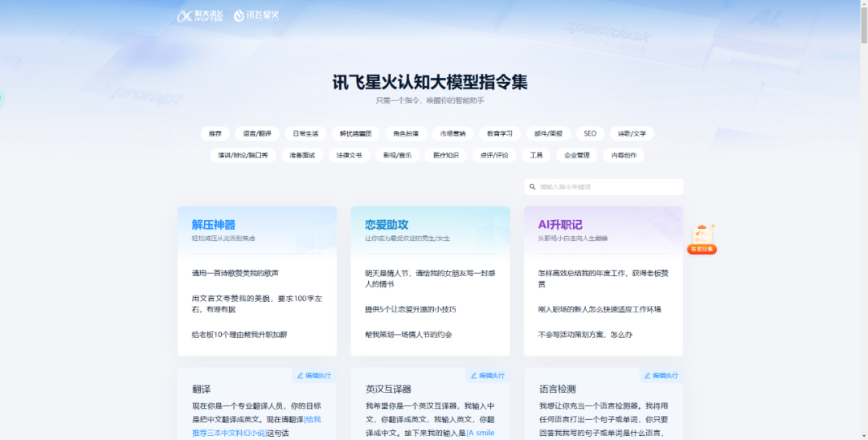Open the 邮件/周报 category tab
The image size is (868, 440).
pyautogui.click(x=548, y=133)
